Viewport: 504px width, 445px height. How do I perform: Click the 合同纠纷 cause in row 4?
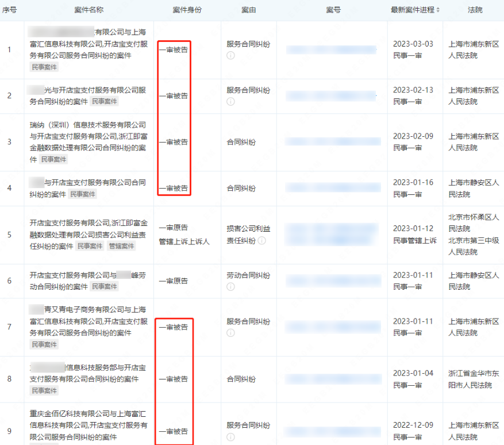tap(241, 189)
